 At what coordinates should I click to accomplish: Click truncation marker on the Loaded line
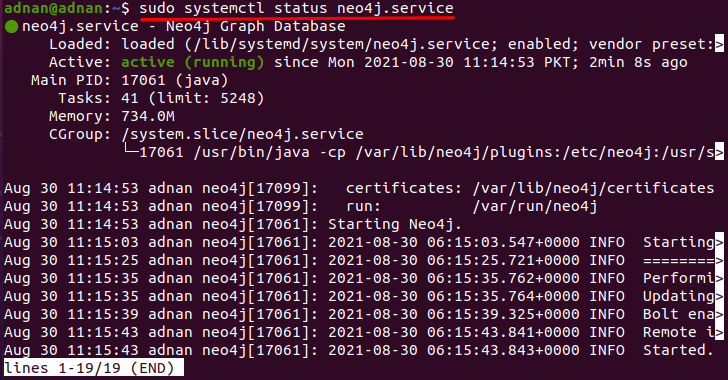click(x=719, y=45)
